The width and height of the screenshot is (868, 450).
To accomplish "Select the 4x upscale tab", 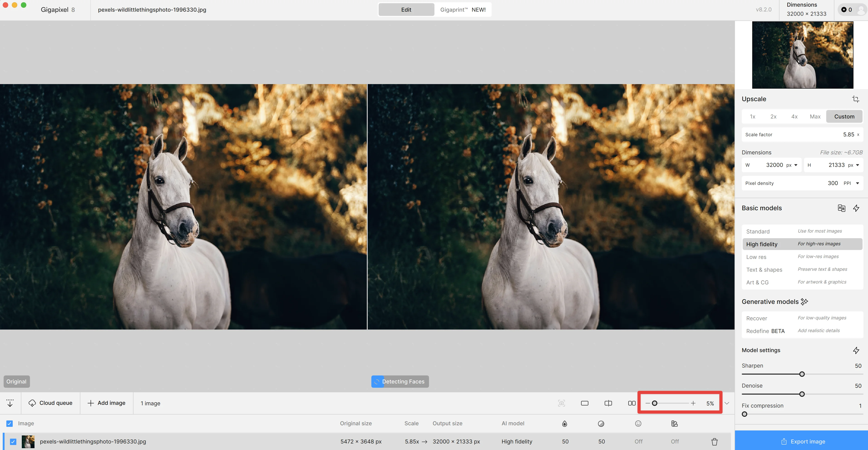I will click(x=794, y=116).
